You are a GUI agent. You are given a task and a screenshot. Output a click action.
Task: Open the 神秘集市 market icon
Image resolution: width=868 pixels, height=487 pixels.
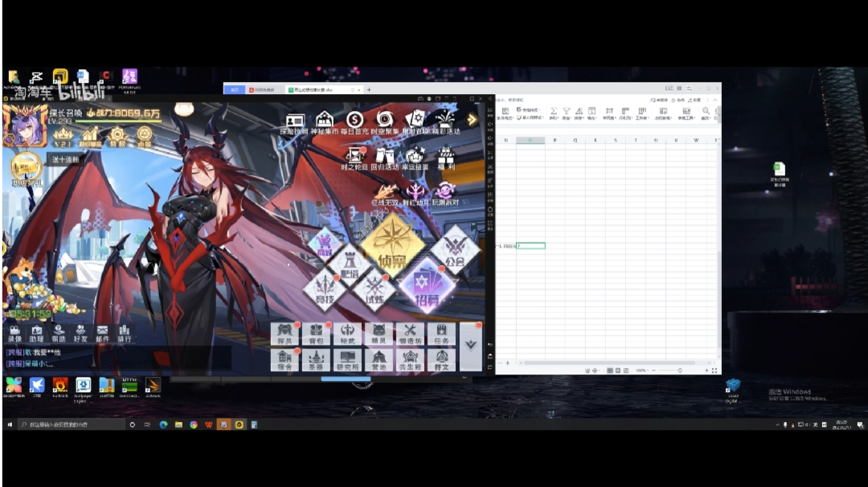325,123
